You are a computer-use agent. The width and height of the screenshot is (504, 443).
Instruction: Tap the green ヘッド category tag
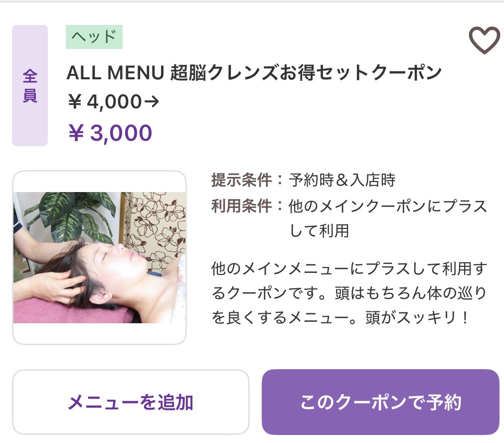point(94,36)
